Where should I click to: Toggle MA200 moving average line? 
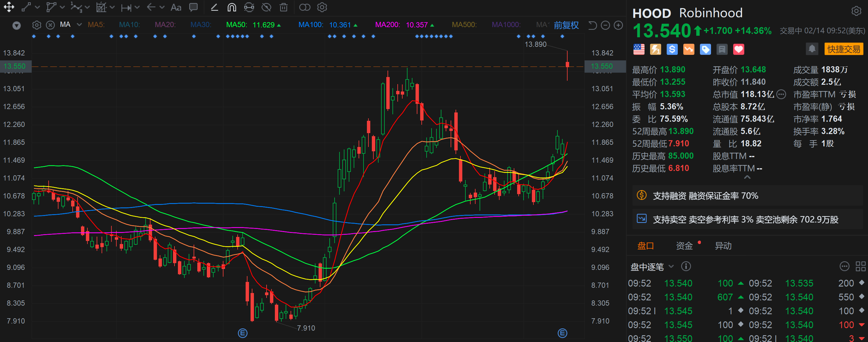point(387,25)
